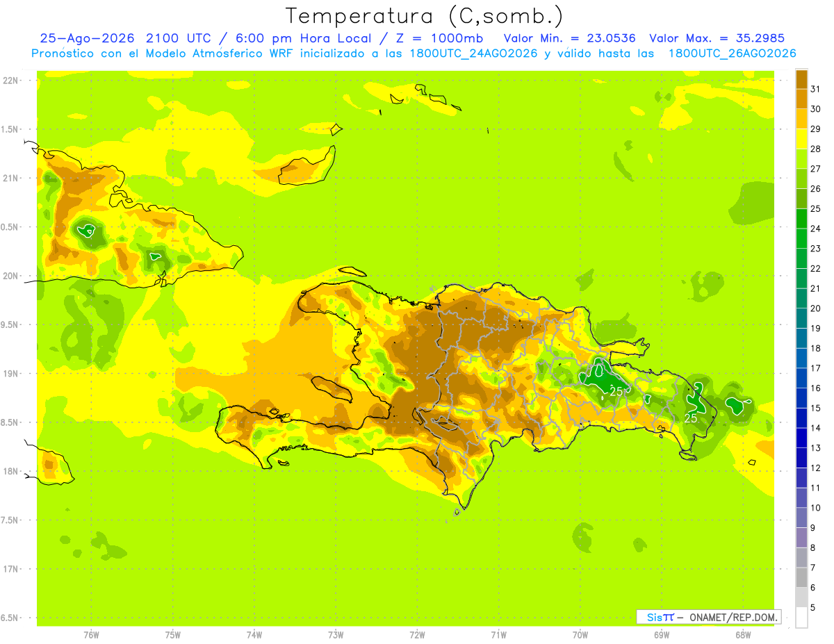The height and width of the screenshot is (644, 834).
Task: Click the 75W longitude label
Action: [173, 635]
